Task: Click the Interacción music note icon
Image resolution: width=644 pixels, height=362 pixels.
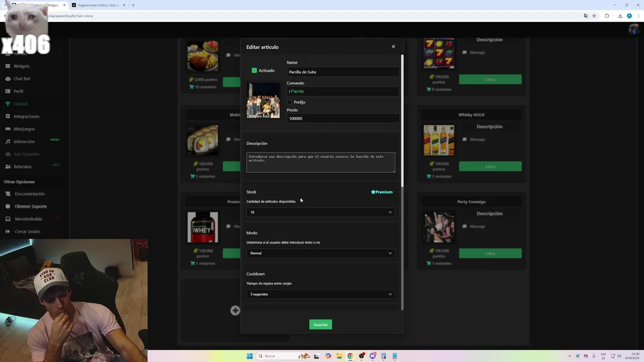Action: (x=8, y=141)
